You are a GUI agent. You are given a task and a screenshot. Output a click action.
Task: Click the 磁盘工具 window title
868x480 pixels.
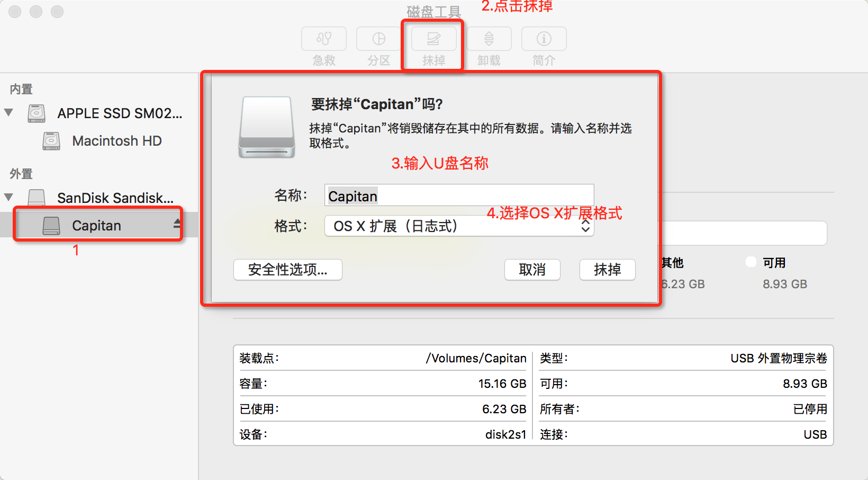click(434, 12)
